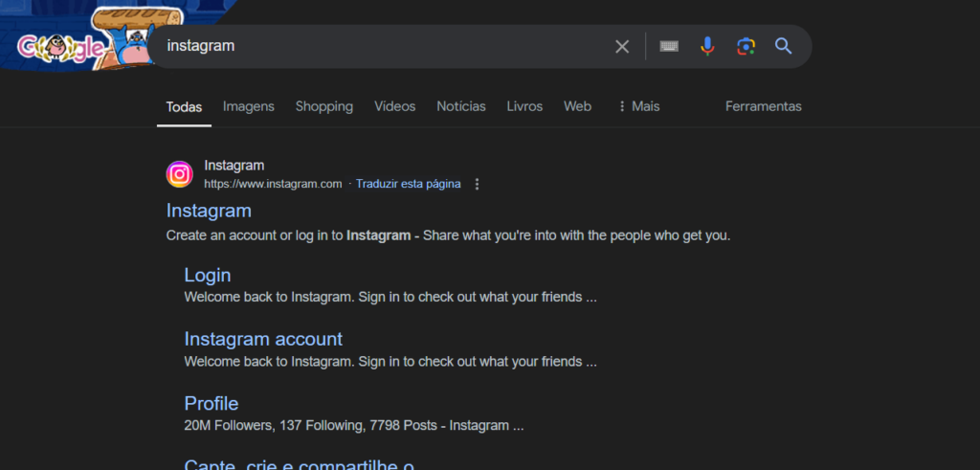
Task: Click the https://www.instagram.com URL text
Action: point(273,184)
